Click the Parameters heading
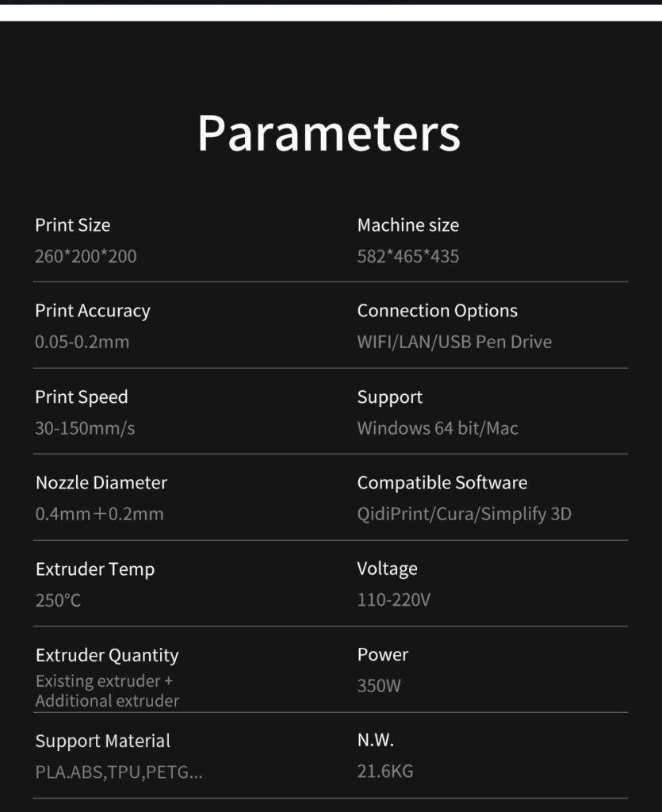 pyautogui.click(x=329, y=133)
